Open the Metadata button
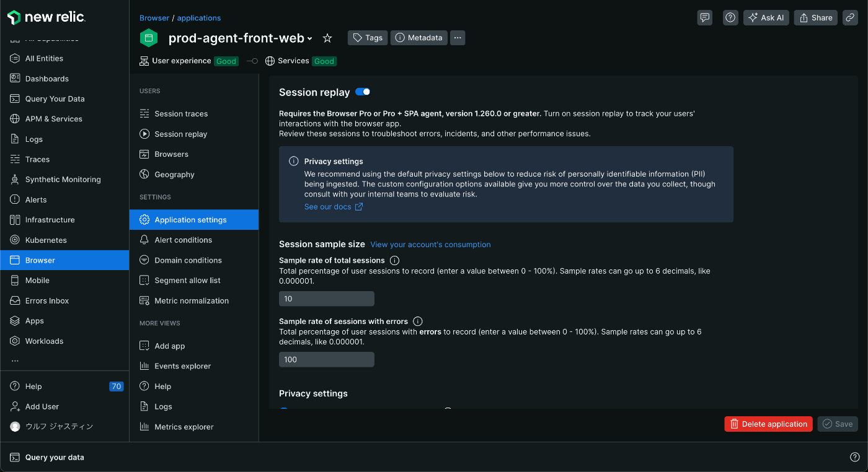 pyautogui.click(x=419, y=38)
